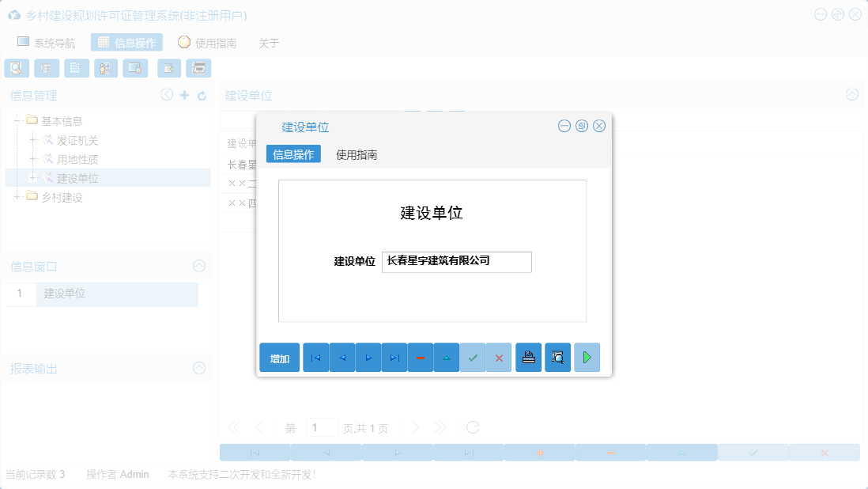868x489 pixels.
Task: Click the print icon in the 建设单位 dialog
Action: click(528, 357)
